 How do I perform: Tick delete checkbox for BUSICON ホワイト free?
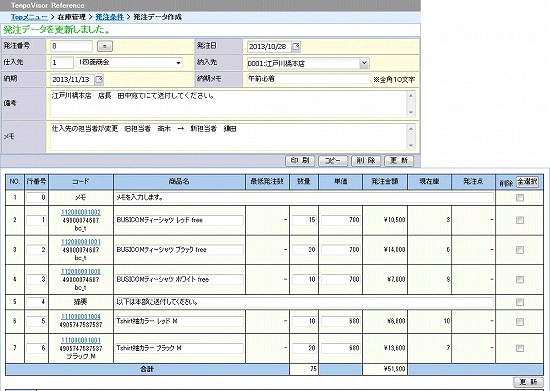pyautogui.click(x=520, y=279)
